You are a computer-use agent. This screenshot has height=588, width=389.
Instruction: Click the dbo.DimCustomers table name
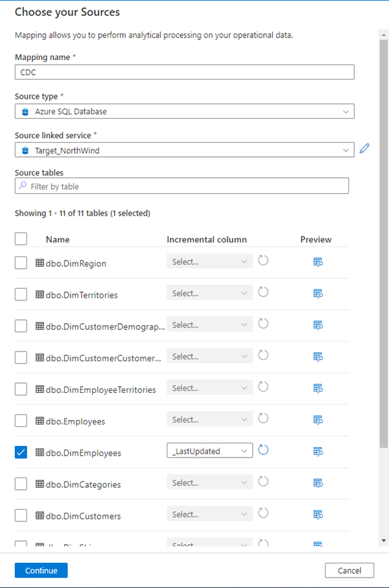pos(83,516)
